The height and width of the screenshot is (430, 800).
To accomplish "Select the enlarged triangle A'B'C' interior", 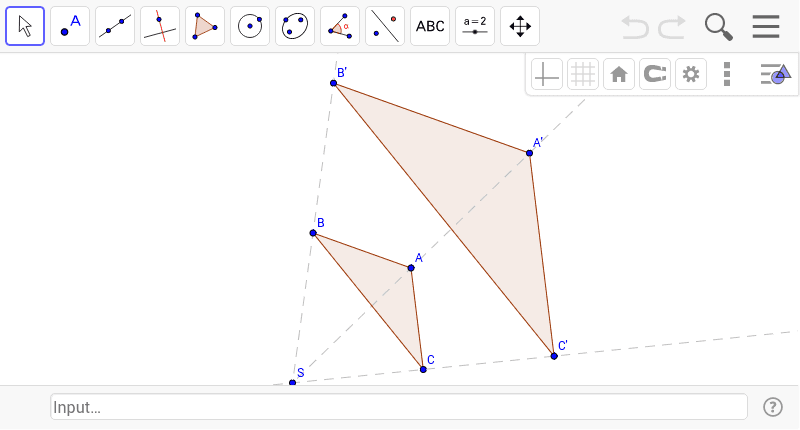I will point(472,197).
